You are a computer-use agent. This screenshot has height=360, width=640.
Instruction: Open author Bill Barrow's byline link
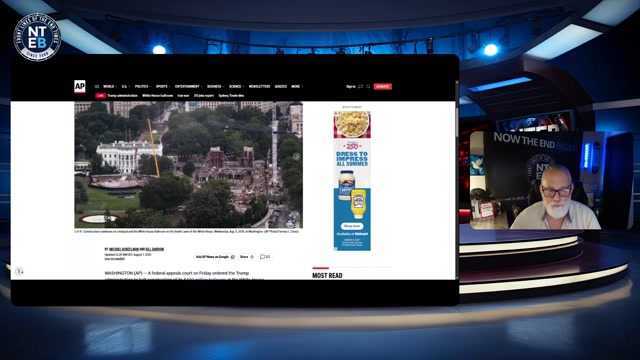click(155, 249)
